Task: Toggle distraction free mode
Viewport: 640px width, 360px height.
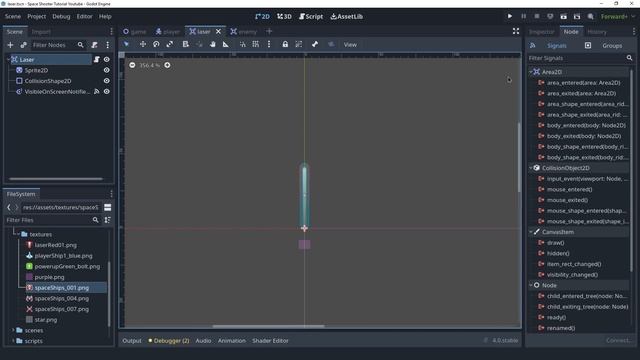Action: coord(516,31)
